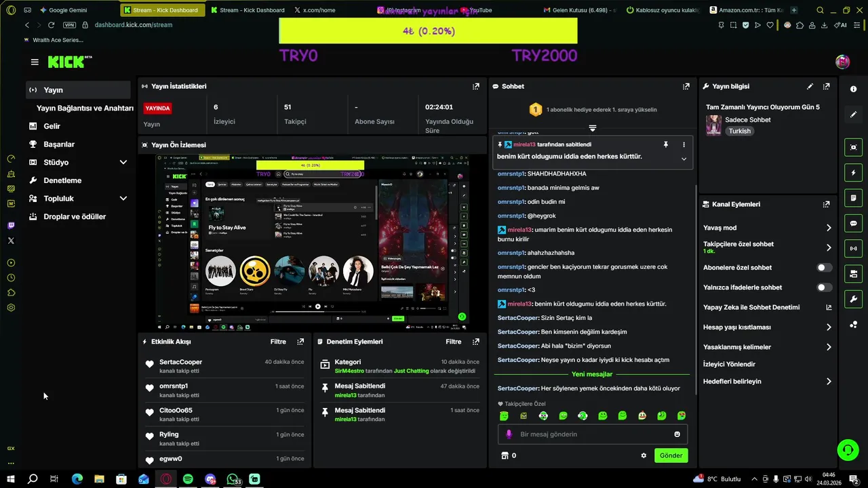
Task: Click the info icon in right rail
Action: [x=853, y=89]
